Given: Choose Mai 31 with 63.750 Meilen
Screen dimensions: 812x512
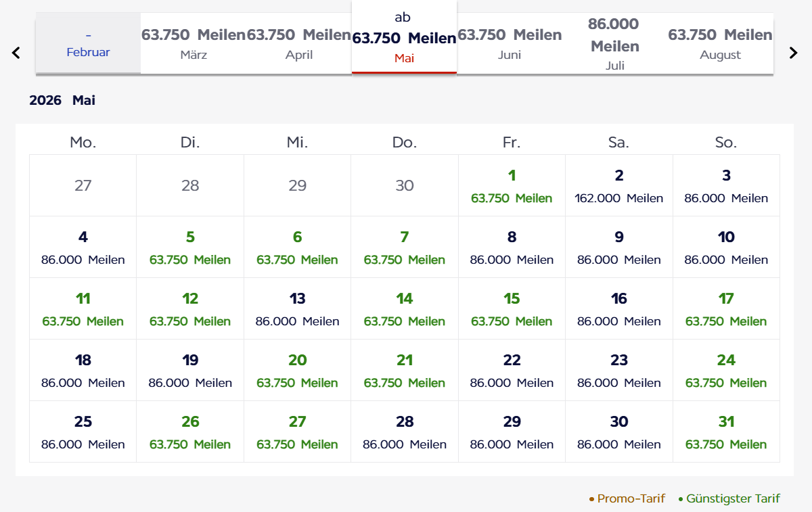Looking at the screenshot, I should pyautogui.click(x=725, y=432).
